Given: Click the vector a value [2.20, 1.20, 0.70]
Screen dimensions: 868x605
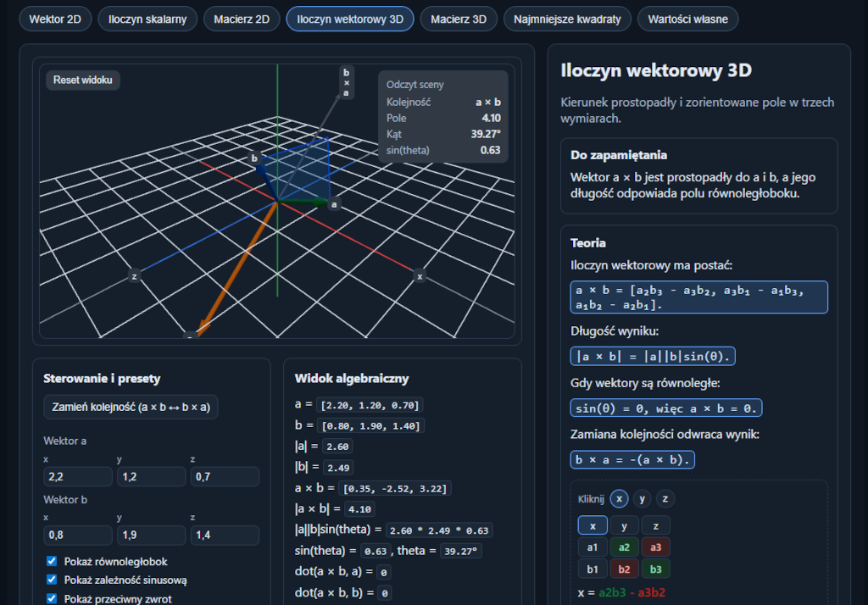Looking at the screenshot, I should coord(370,405).
